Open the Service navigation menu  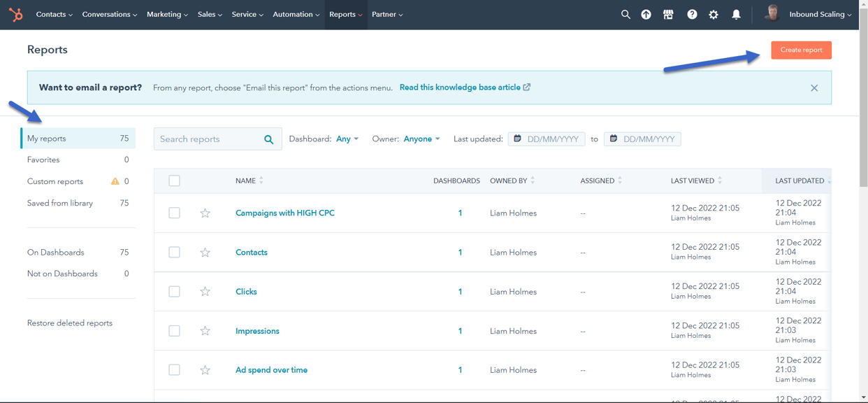[247, 14]
